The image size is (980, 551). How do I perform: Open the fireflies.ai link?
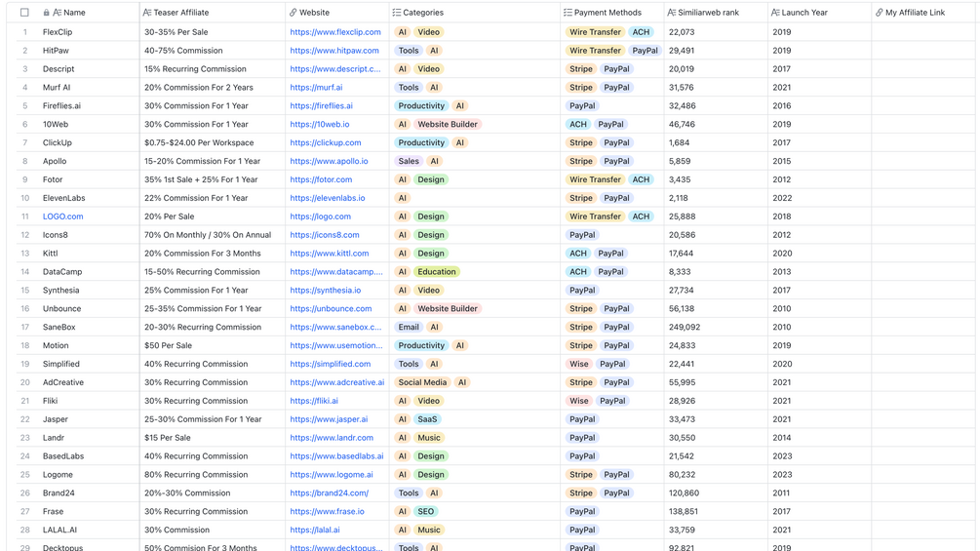(321, 106)
